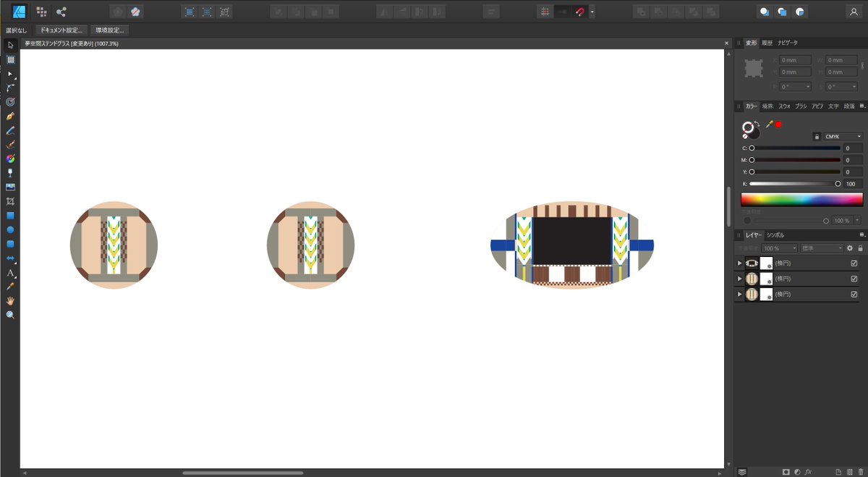Viewport: 868px width, 477px height.
Task: Open the CMYK colour model dropdown
Action: click(x=843, y=136)
